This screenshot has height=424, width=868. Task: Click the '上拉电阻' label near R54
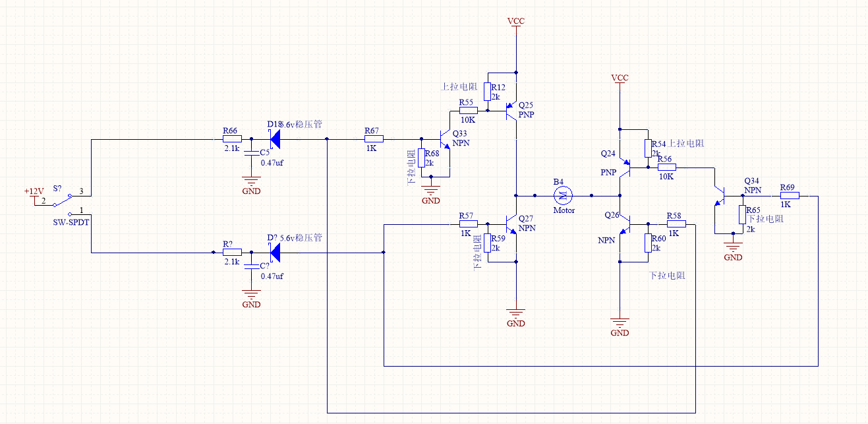tap(687, 143)
